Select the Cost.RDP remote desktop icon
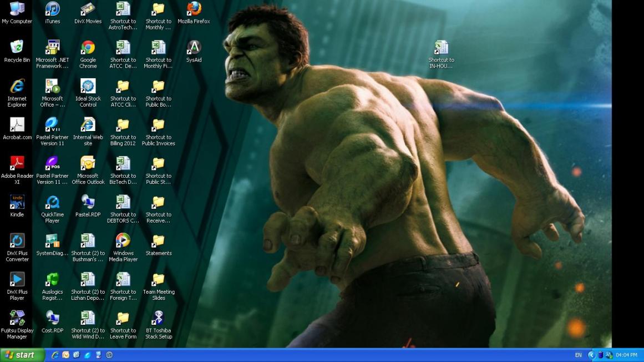 52,318
